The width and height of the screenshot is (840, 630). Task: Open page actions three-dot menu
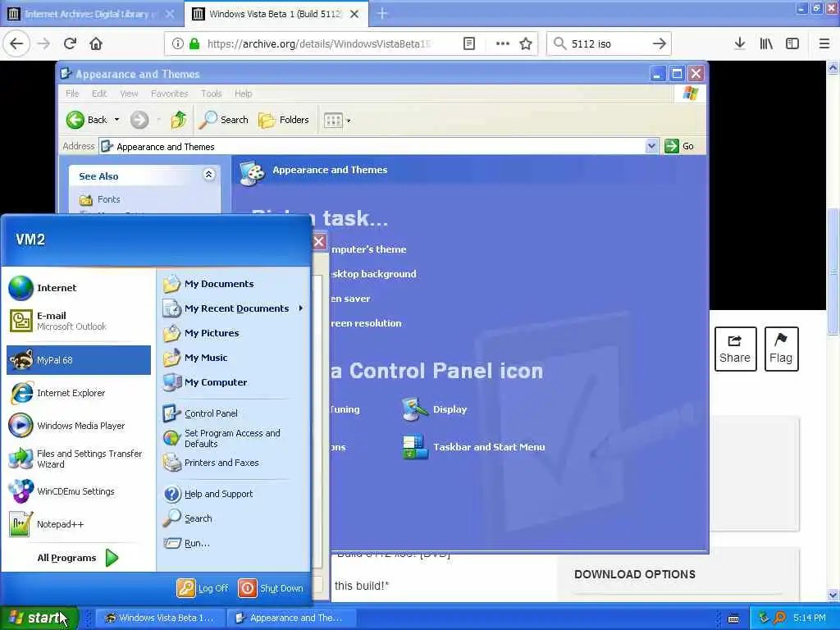coord(503,44)
